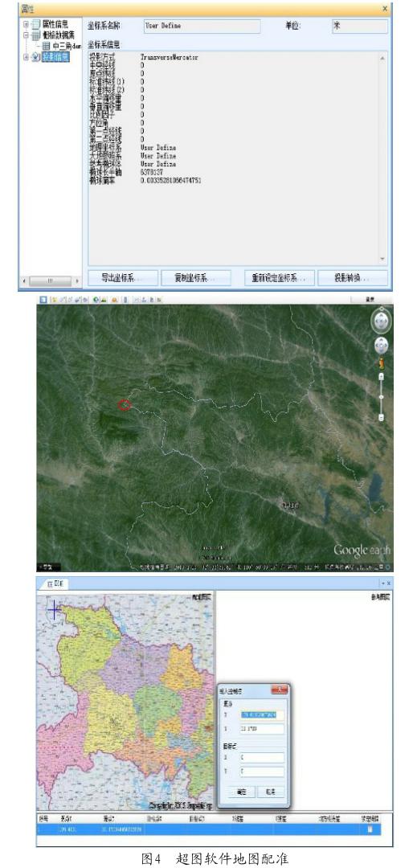The image size is (413, 868).
Task: Click the ellipsoid flattening value 0.0033528106647
Action: click(170, 181)
